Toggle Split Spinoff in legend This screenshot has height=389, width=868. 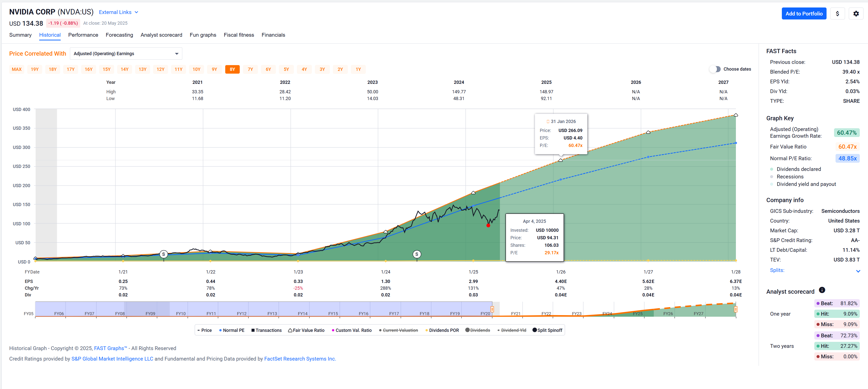[x=548, y=330]
